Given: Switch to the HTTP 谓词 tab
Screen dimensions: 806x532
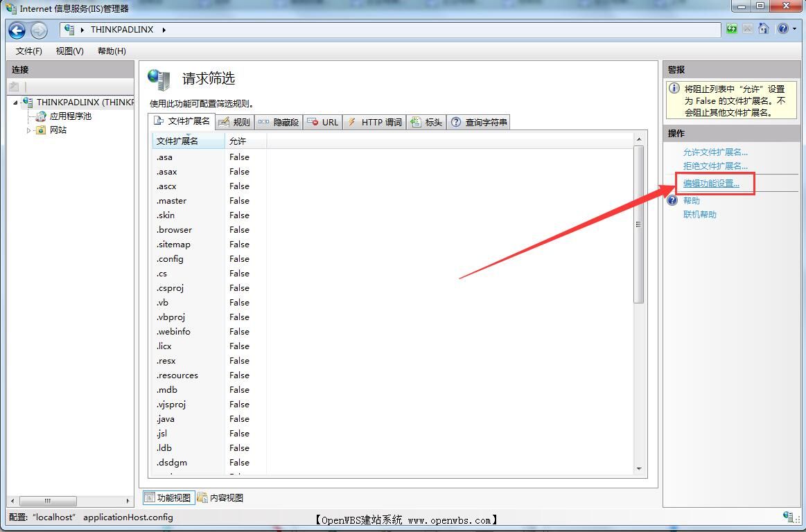Looking at the screenshot, I should pyautogui.click(x=374, y=123).
